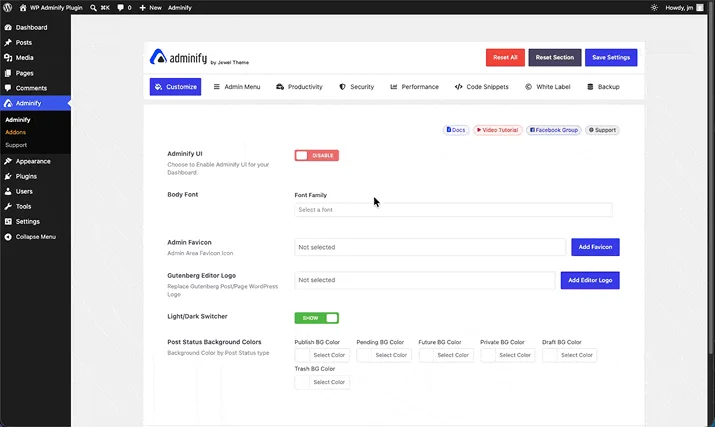This screenshot has width=715, height=427.
Task: Open WP Adminify Plugin site name
Action: [x=56, y=8]
